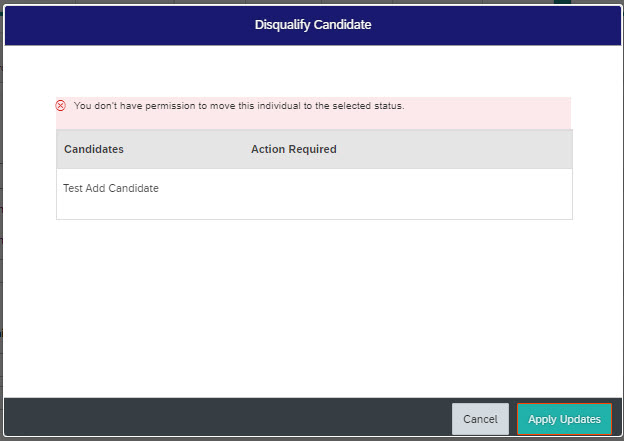Click the Apply Updates button
Image resolution: width=624 pixels, height=441 pixels.
point(564,419)
